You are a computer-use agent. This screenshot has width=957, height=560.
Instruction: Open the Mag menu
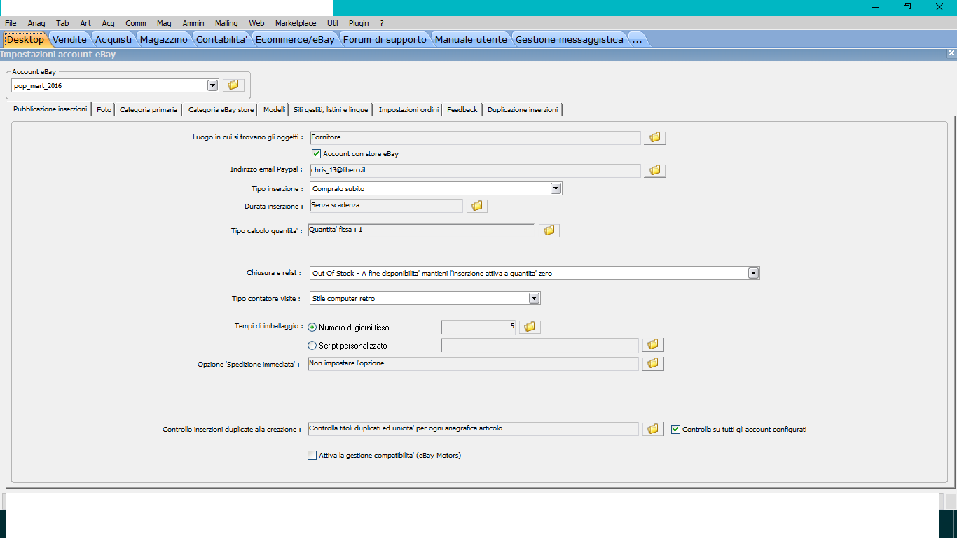click(164, 23)
